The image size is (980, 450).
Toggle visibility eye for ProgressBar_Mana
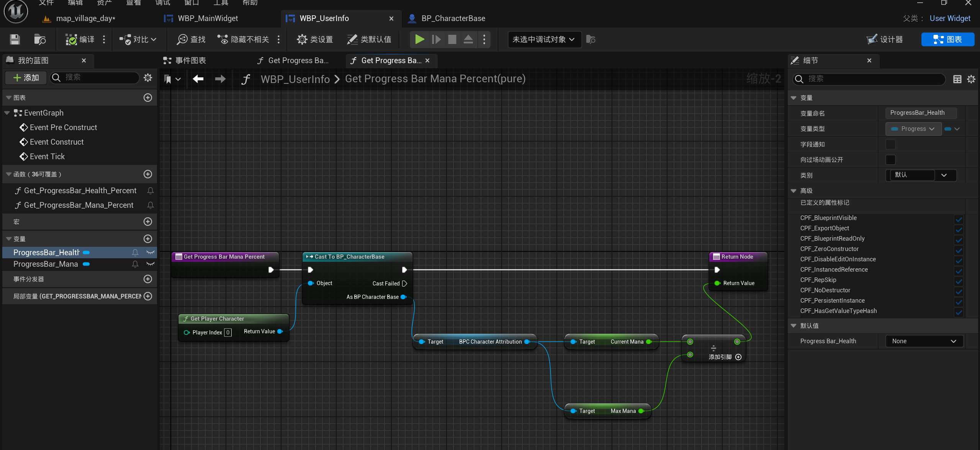150,264
